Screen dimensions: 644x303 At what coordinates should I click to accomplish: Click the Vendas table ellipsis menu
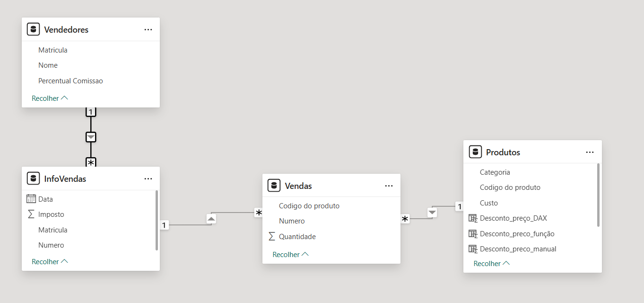click(389, 186)
